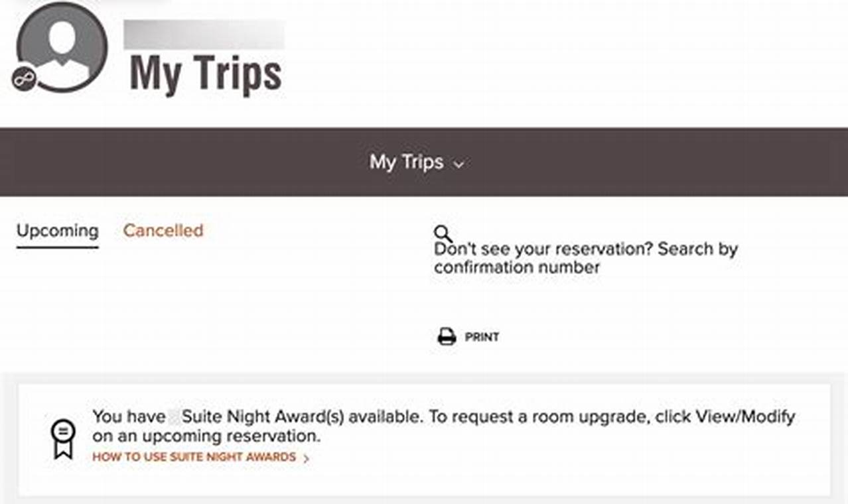848x504 pixels.
Task: Click the search magnifier icon
Action: (443, 232)
